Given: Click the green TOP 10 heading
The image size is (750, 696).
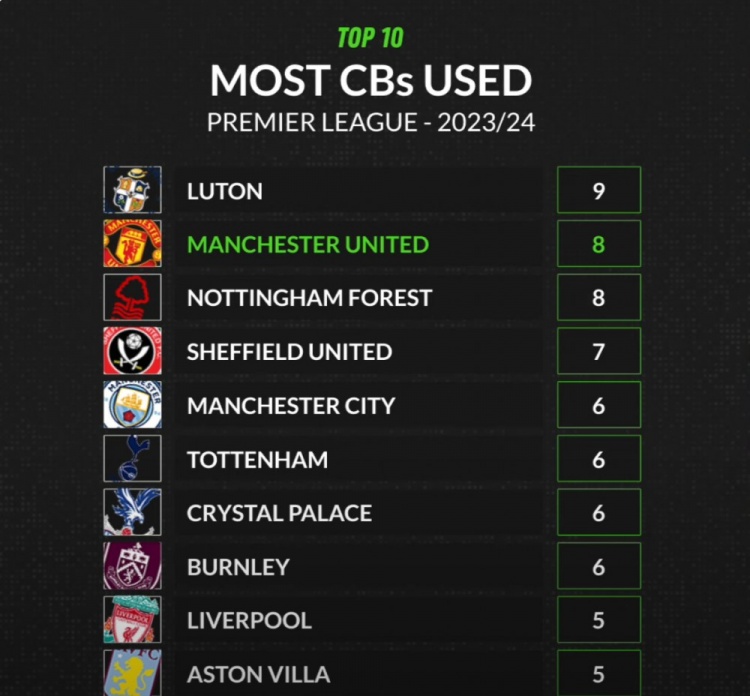Looking at the screenshot, I should coord(370,38).
